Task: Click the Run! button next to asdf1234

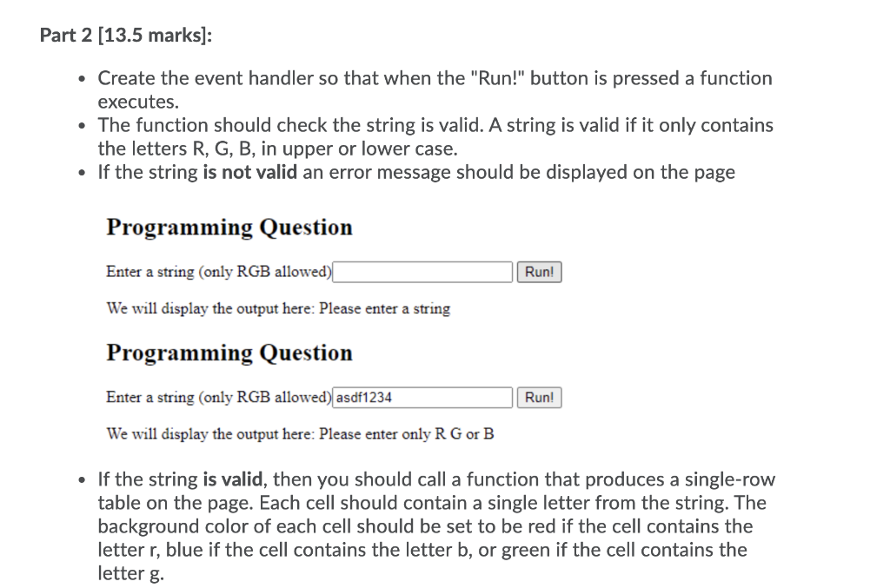Action: 539,398
